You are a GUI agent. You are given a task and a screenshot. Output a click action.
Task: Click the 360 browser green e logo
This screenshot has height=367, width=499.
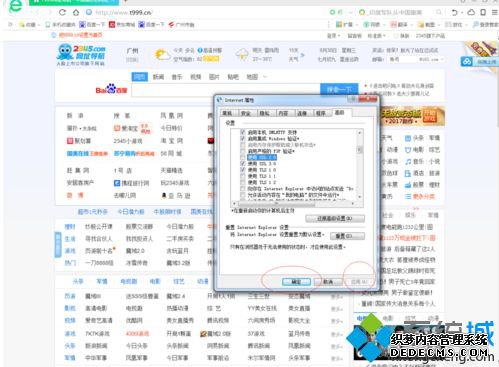[15, 6]
